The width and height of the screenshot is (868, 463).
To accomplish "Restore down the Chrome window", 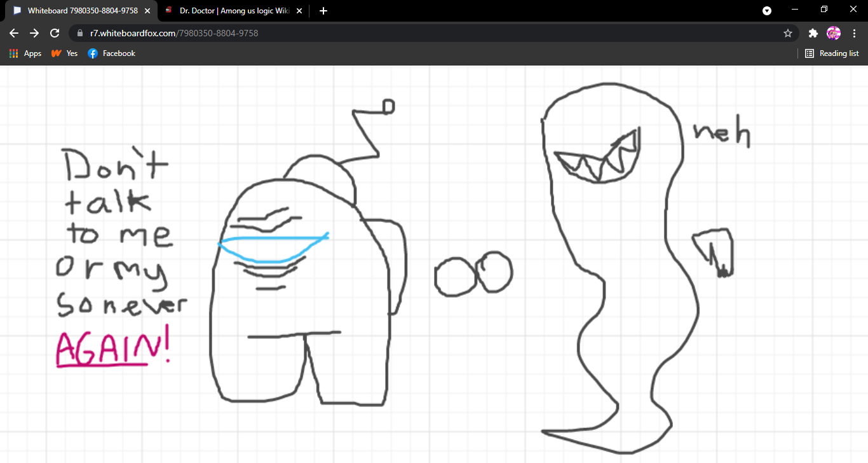I will [824, 10].
